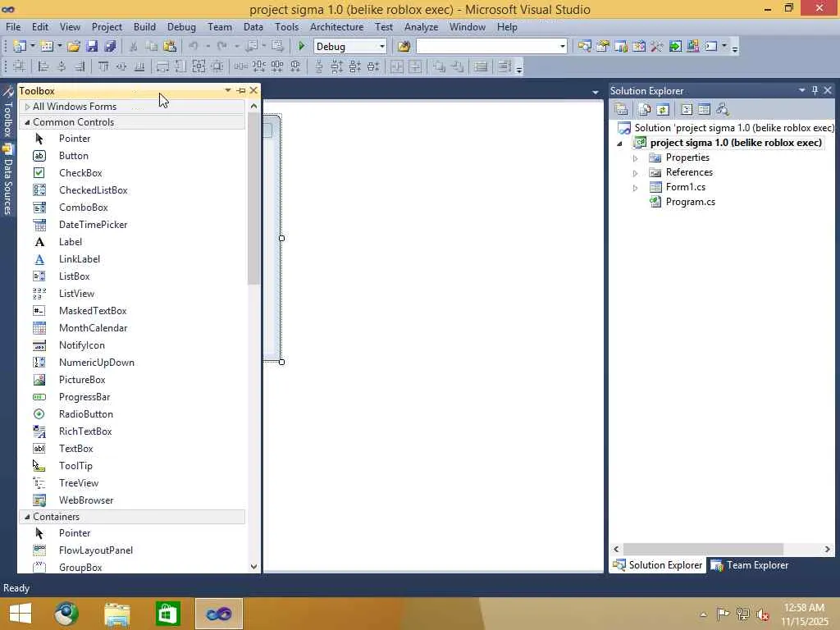Select the RadioButton control in the Toolbox
Viewport: 840px width, 630px height.
[x=85, y=414]
